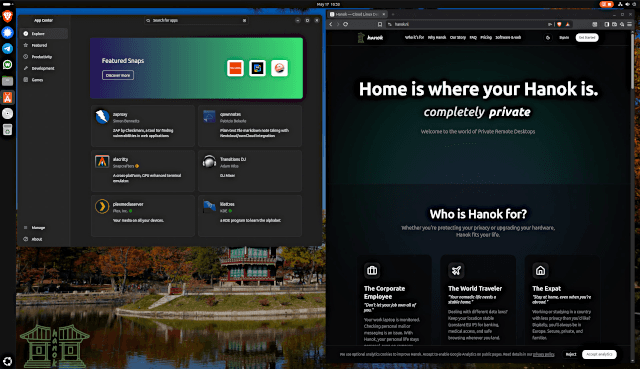Image resolution: width=640 pixels, height=369 pixels.
Task: Open Games category in App Center
Action: point(44,80)
